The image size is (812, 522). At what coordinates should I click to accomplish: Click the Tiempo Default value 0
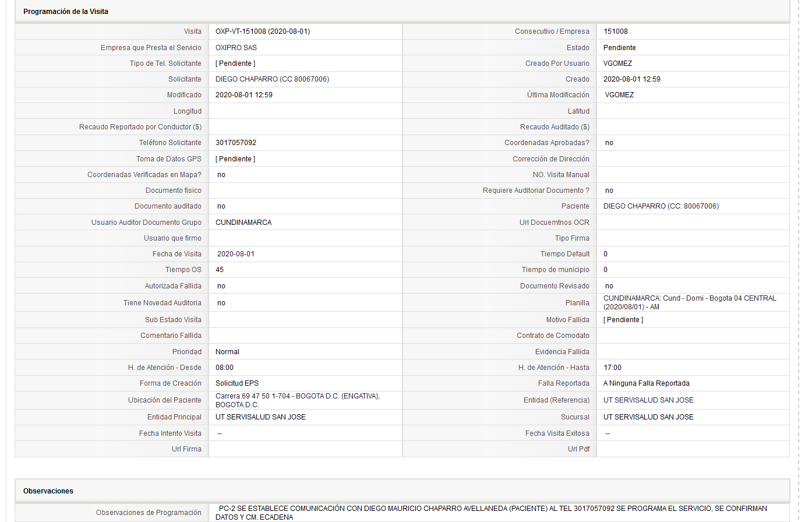point(606,254)
